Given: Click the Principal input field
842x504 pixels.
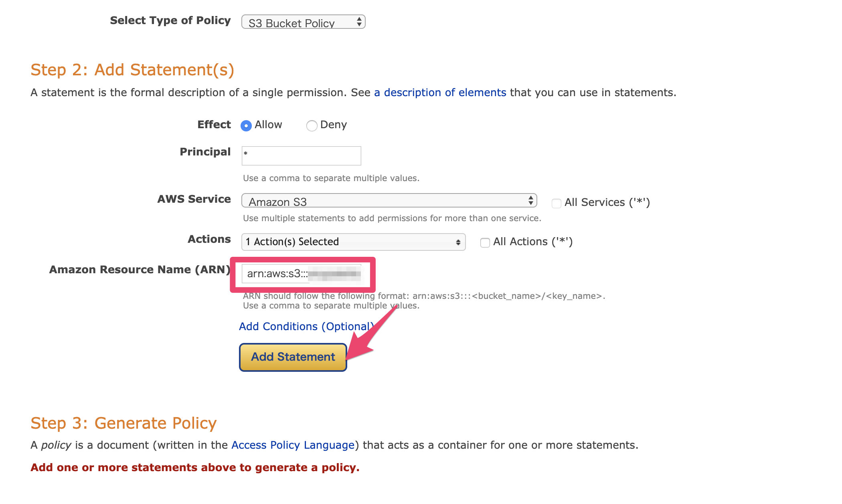Looking at the screenshot, I should pyautogui.click(x=301, y=156).
